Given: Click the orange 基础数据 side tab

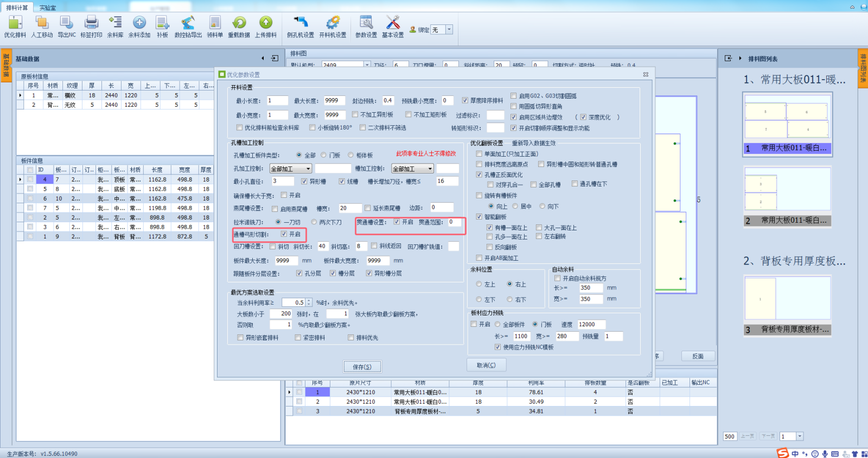Looking at the screenshot, I should 6,66.
